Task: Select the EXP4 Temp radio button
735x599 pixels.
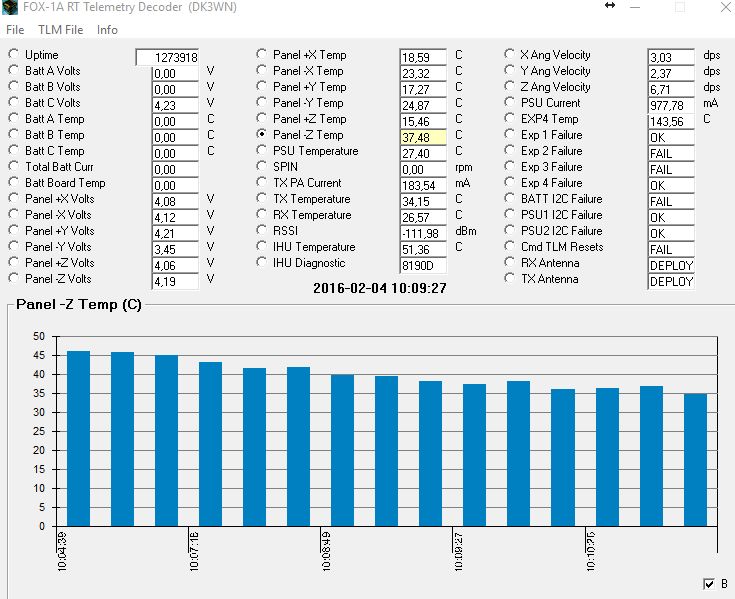Action: tap(510, 118)
